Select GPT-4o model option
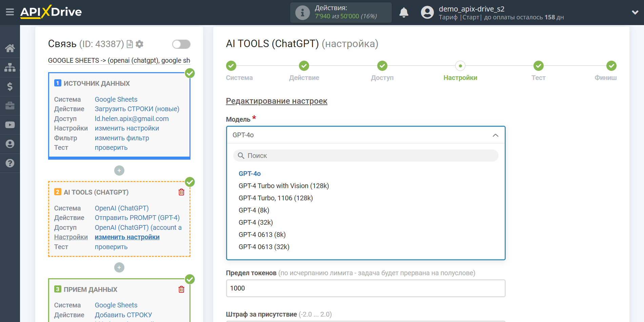 pos(249,174)
